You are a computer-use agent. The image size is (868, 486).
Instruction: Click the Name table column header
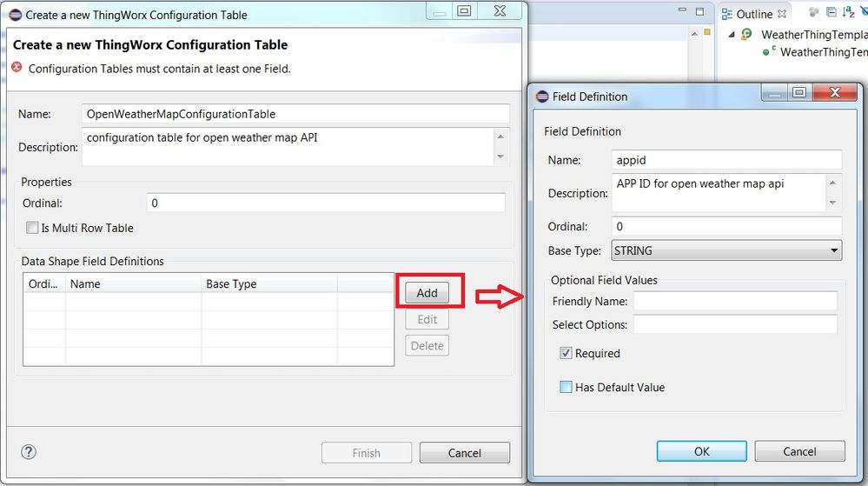(134, 283)
